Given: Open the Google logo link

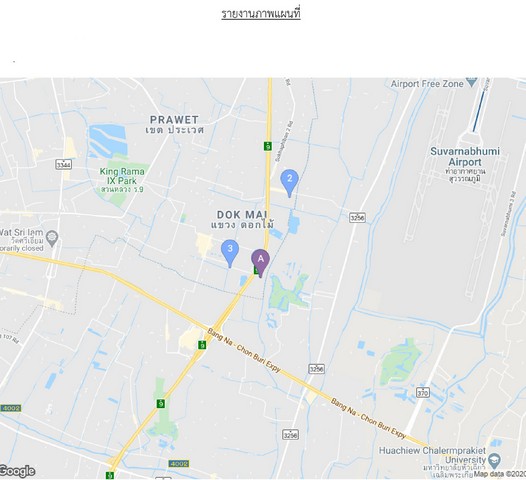Looking at the screenshot, I should [x=17, y=471].
